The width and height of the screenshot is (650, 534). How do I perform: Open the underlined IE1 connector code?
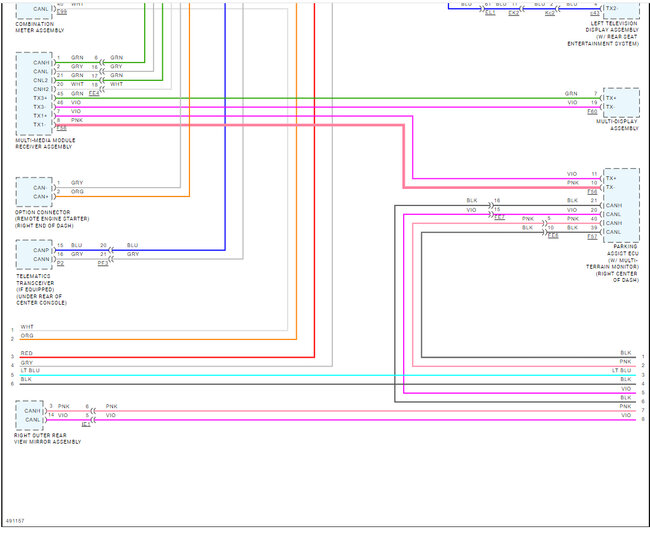(86, 424)
